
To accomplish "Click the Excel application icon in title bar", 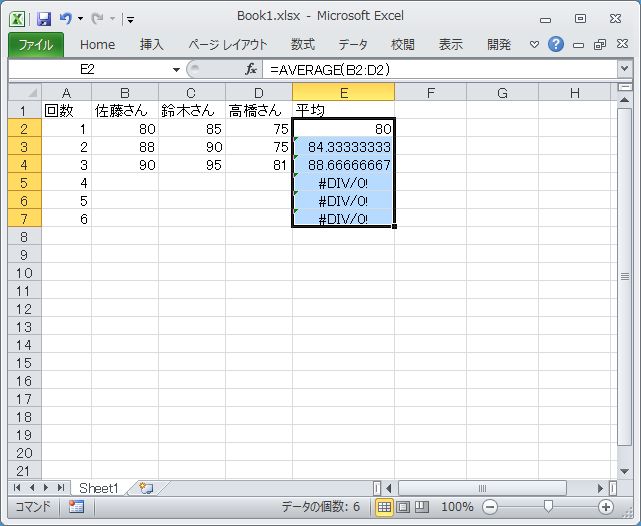I will [x=17, y=18].
